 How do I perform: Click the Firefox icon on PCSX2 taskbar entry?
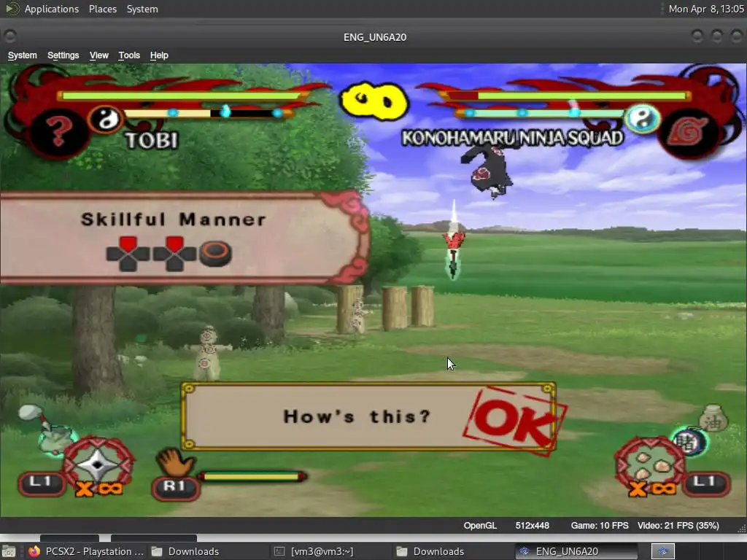[x=34, y=551]
